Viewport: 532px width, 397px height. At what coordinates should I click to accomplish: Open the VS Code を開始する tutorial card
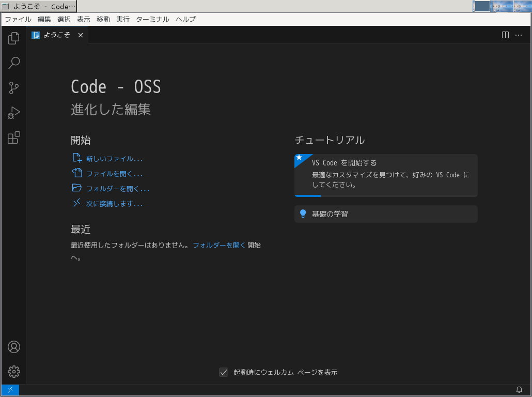(x=386, y=175)
